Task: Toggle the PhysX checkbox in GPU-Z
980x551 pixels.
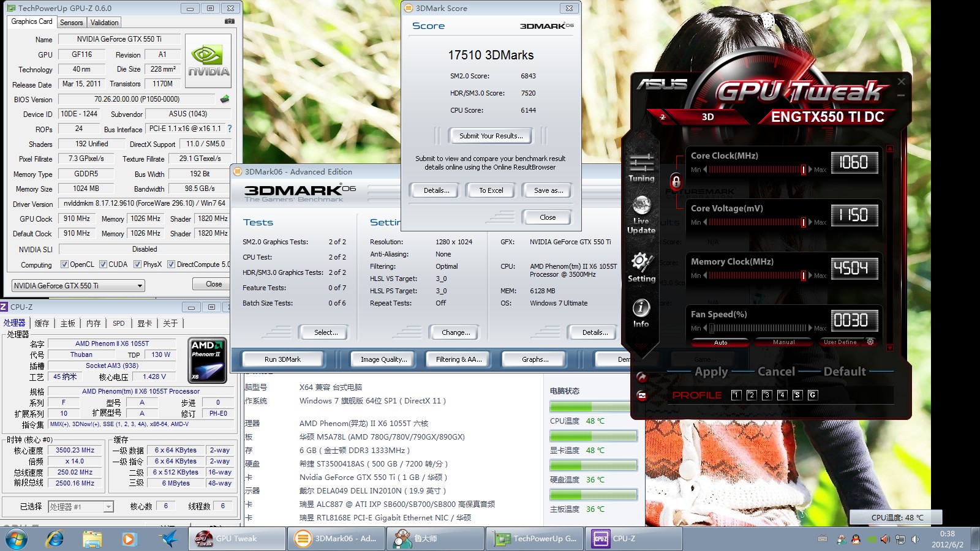Action: [x=137, y=264]
